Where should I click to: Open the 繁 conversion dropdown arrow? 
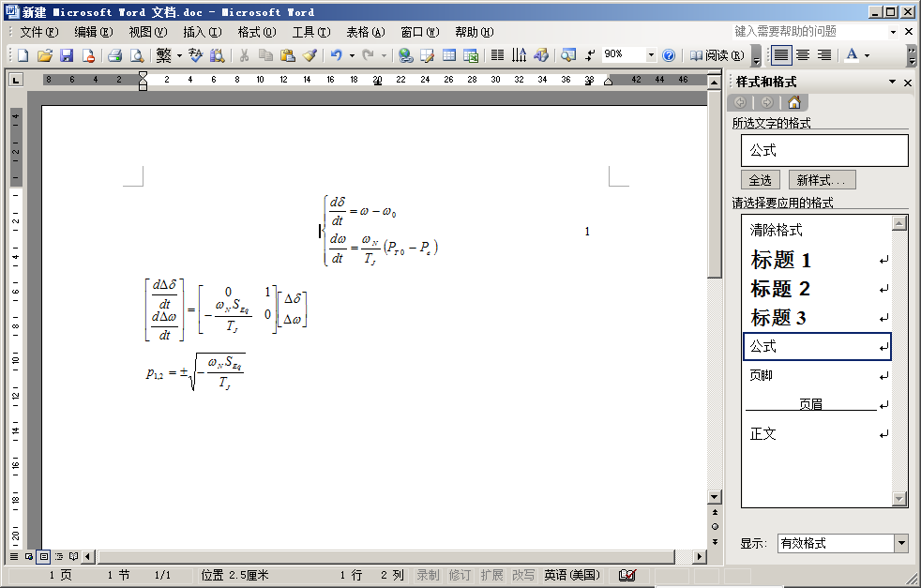pos(179,56)
